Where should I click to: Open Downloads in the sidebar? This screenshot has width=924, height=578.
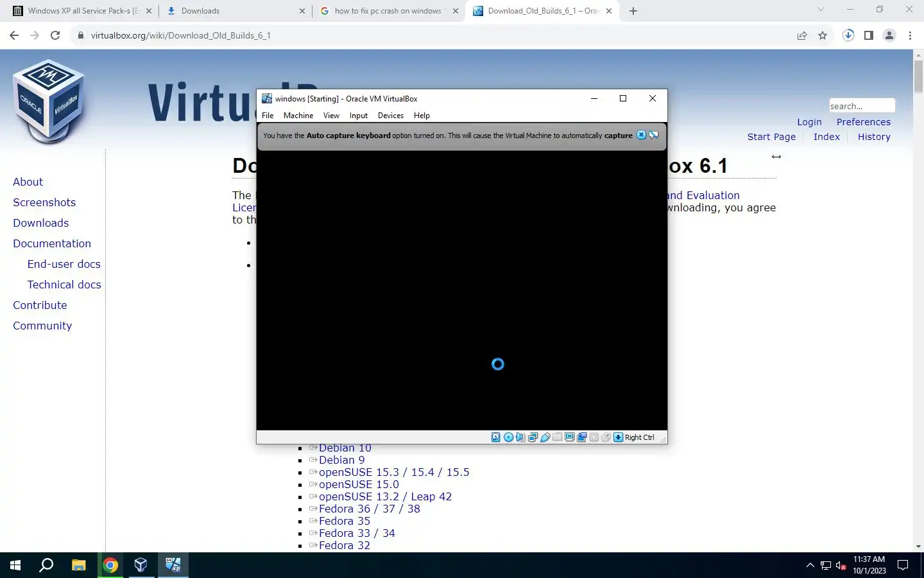click(x=41, y=223)
